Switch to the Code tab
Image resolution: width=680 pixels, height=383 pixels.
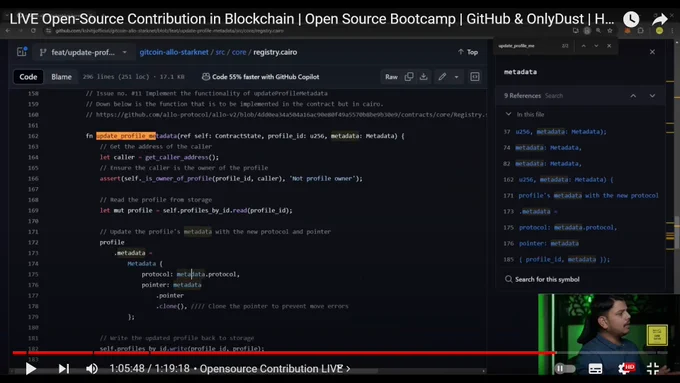tap(28, 77)
